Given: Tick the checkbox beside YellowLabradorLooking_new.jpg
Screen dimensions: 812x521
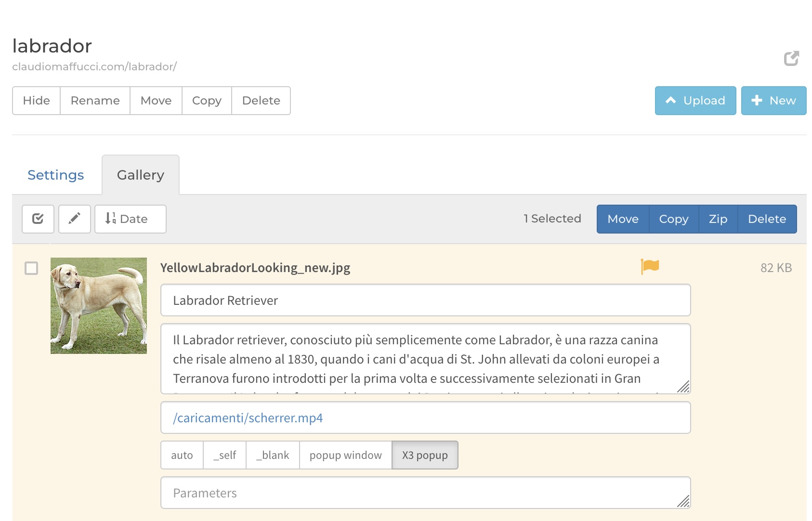Looking at the screenshot, I should [31, 268].
